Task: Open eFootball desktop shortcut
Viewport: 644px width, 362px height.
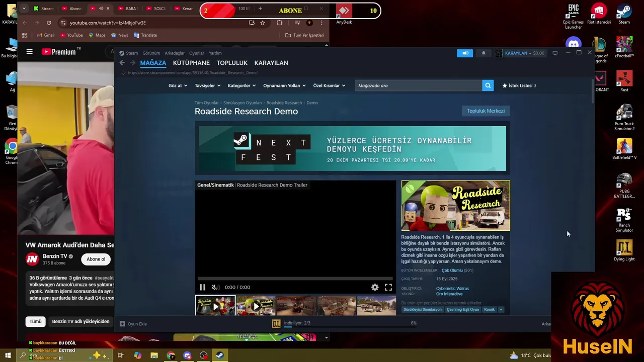Action: (x=624, y=47)
